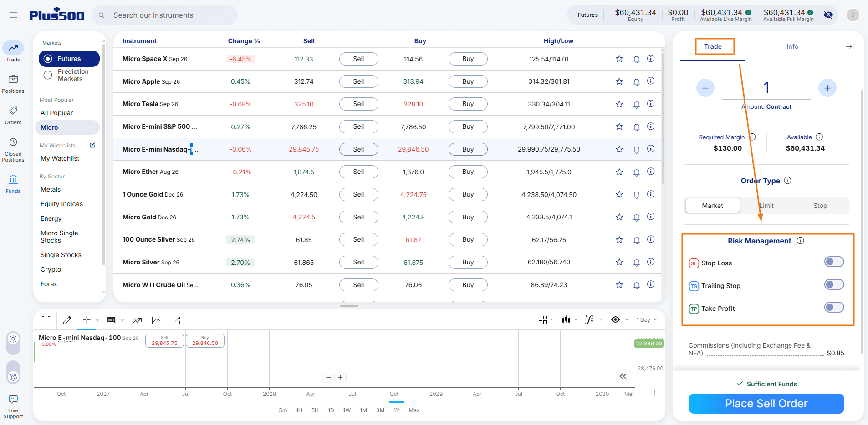The image size is (868, 425).
Task: Select the Limit order type tab
Action: click(x=766, y=206)
